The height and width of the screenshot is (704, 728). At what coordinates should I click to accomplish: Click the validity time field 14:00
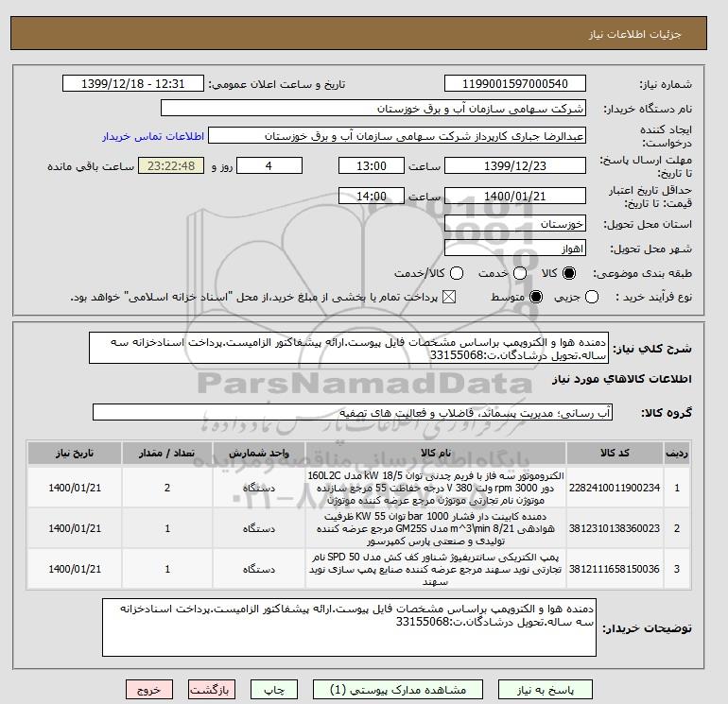(371, 196)
